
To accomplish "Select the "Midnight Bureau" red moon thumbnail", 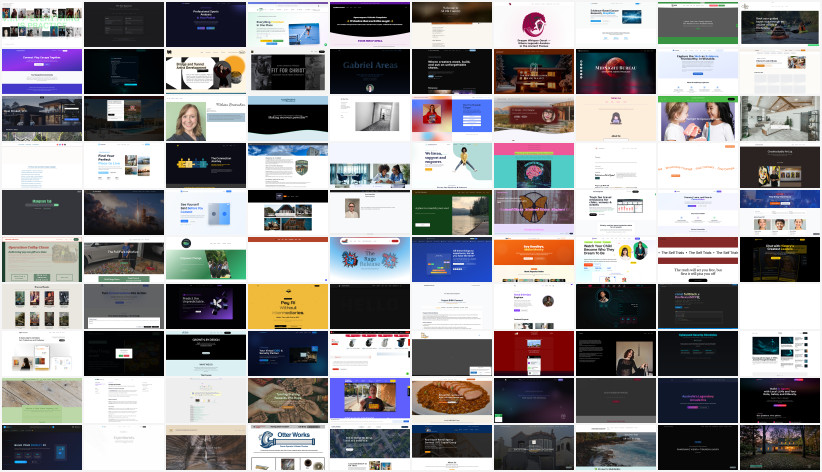I will [x=616, y=72].
